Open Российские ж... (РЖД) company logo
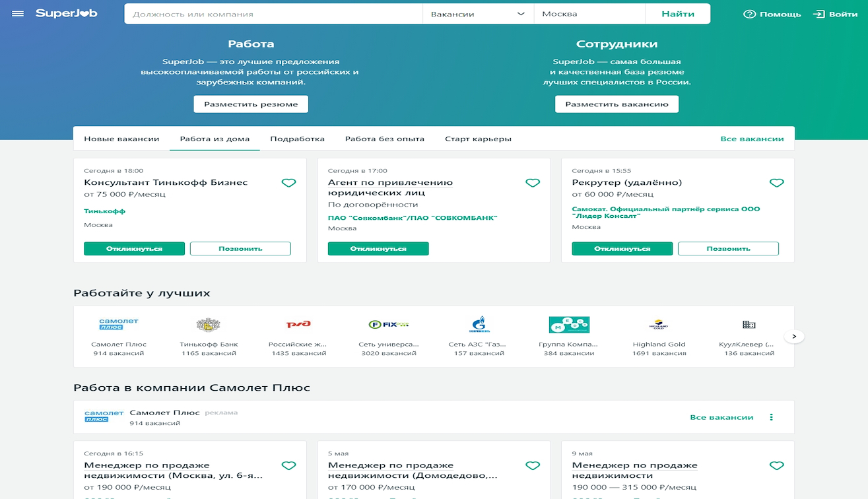Screen dimensions: 868x499 click(x=298, y=325)
